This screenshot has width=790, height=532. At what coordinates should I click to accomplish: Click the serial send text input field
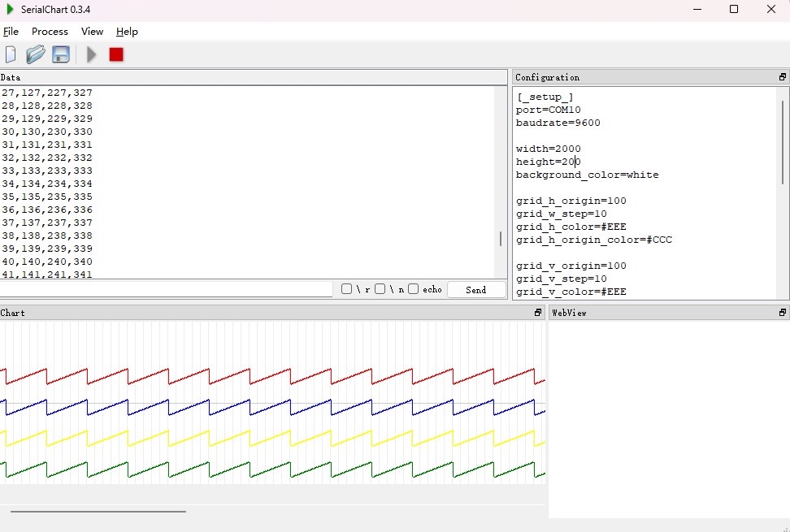tap(166, 289)
